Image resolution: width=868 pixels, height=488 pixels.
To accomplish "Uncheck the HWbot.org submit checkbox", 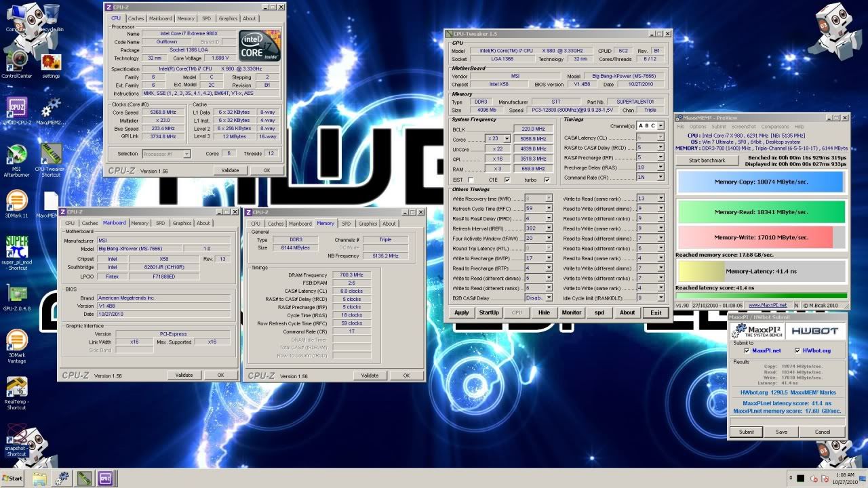I will 797,350.
